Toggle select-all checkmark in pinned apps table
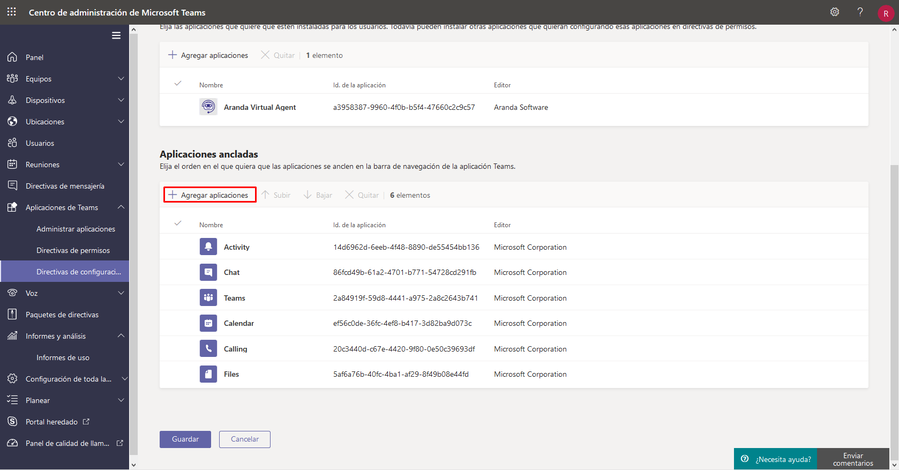The image size is (899, 470). [178, 224]
